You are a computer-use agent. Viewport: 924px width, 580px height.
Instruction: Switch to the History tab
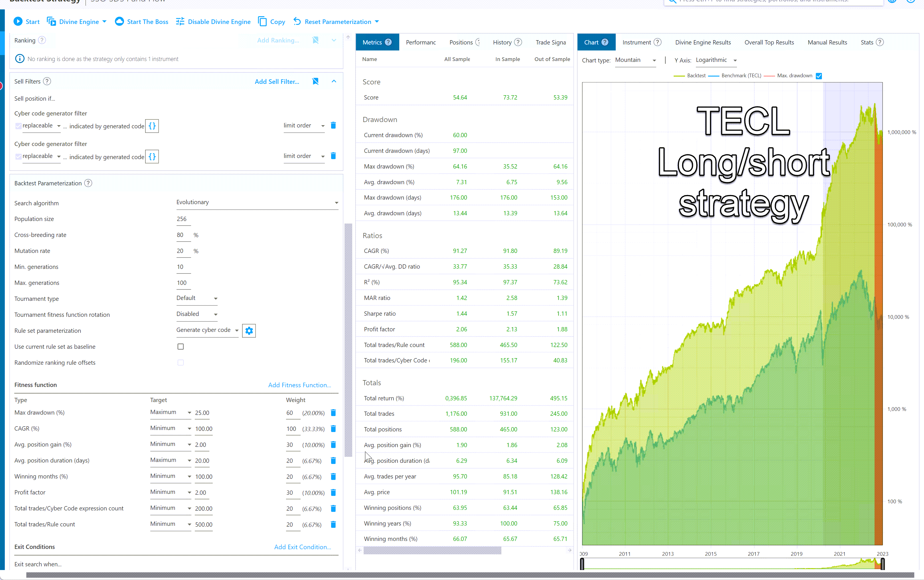507,42
